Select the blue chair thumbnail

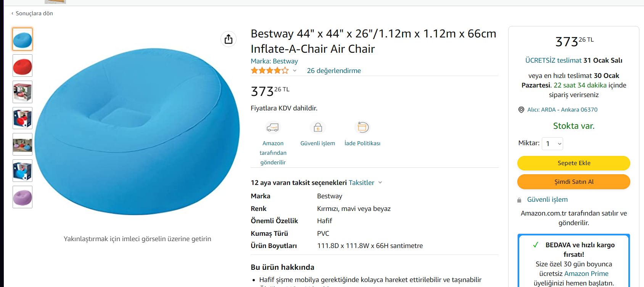(23, 39)
